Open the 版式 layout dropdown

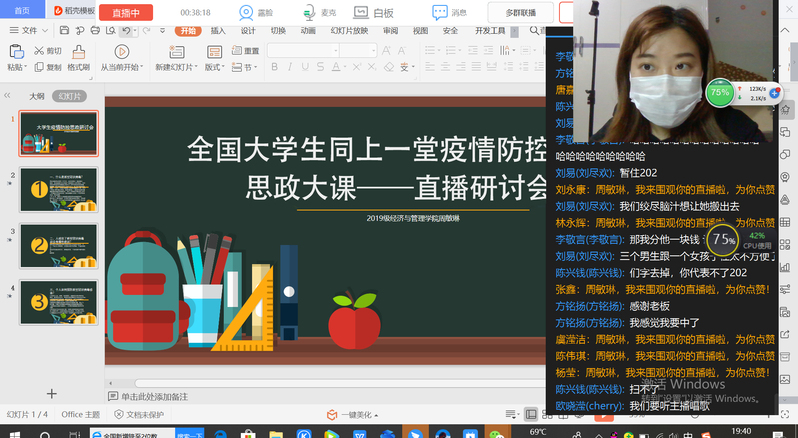point(214,67)
